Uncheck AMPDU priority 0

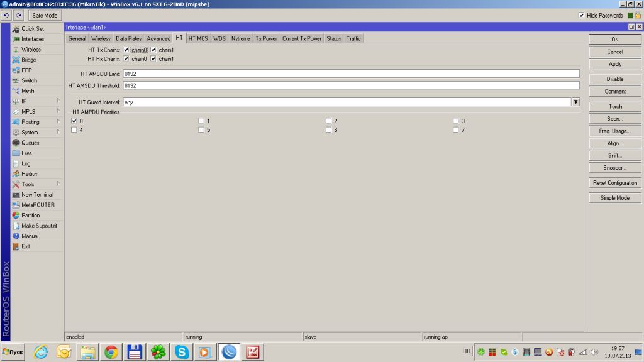point(74,121)
